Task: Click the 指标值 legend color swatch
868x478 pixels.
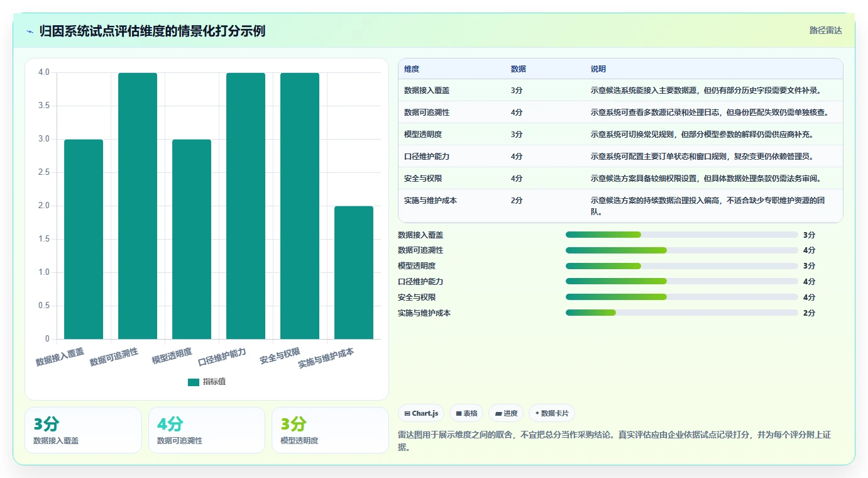Action: (194, 382)
